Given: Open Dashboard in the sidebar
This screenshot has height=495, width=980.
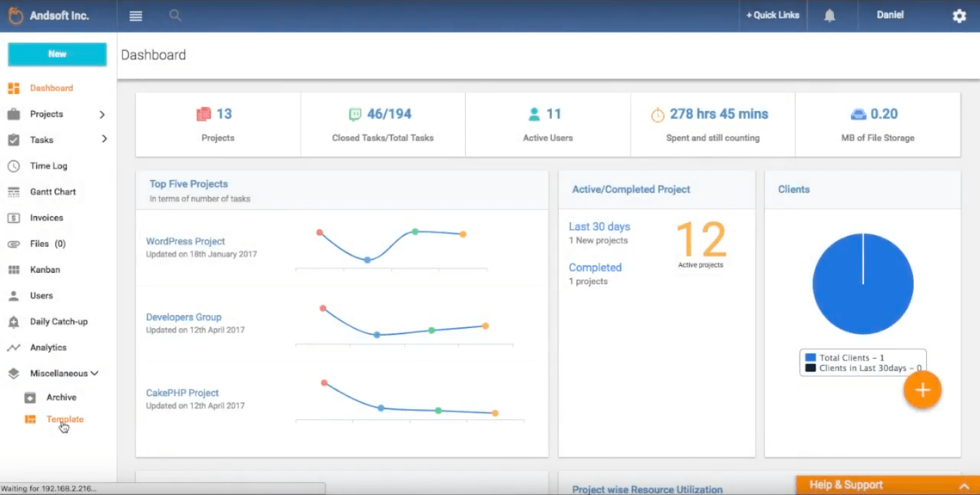Looking at the screenshot, I should (51, 88).
